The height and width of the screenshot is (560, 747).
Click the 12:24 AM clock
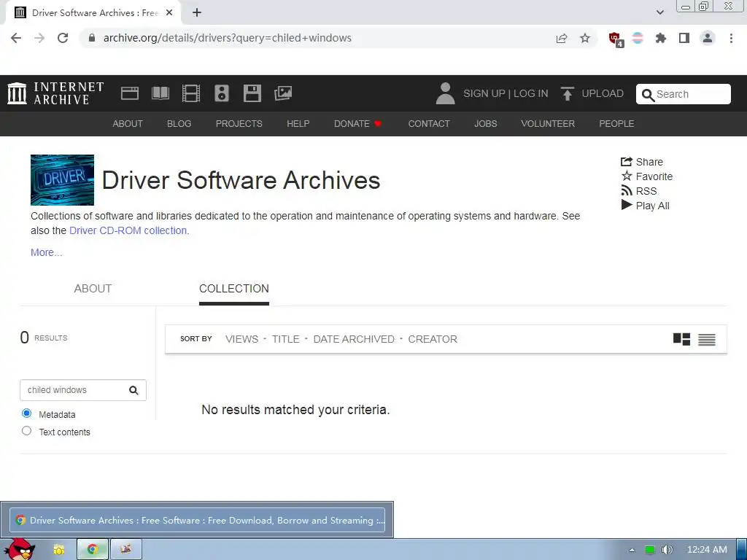707,550
